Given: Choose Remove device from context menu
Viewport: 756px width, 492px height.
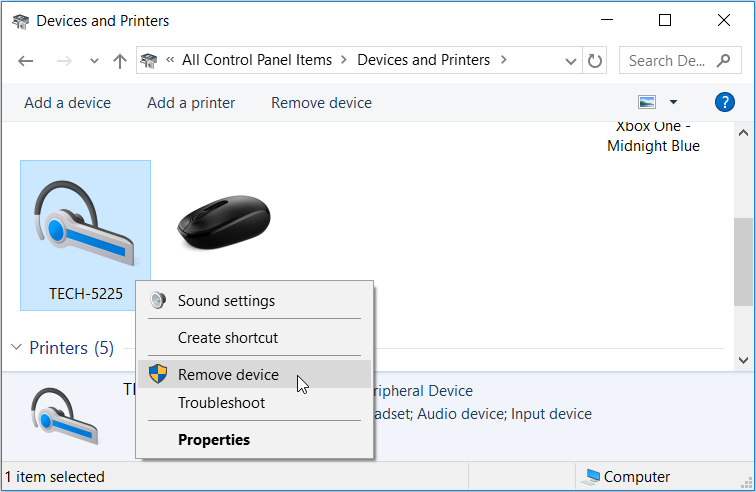Looking at the screenshot, I should coord(228,375).
